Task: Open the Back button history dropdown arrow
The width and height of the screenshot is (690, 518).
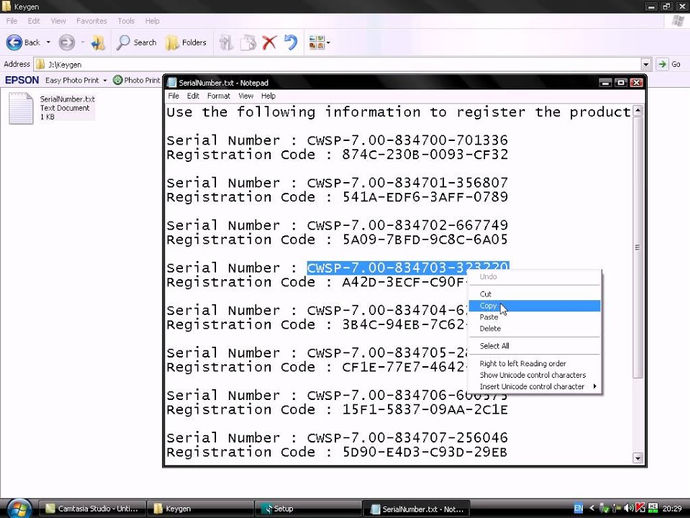Action: point(48,42)
